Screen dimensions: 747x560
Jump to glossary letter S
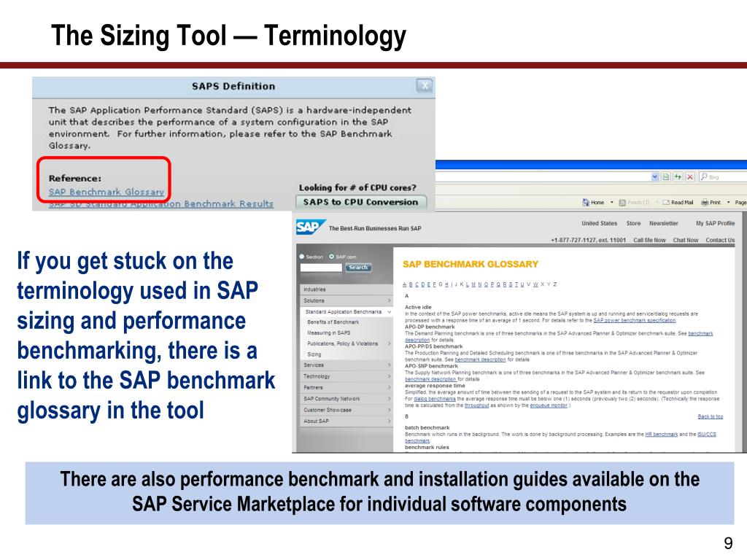[x=510, y=284]
